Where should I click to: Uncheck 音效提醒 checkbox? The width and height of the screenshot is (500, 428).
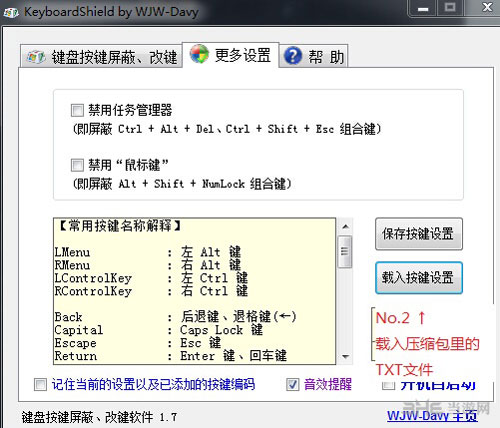point(293,384)
